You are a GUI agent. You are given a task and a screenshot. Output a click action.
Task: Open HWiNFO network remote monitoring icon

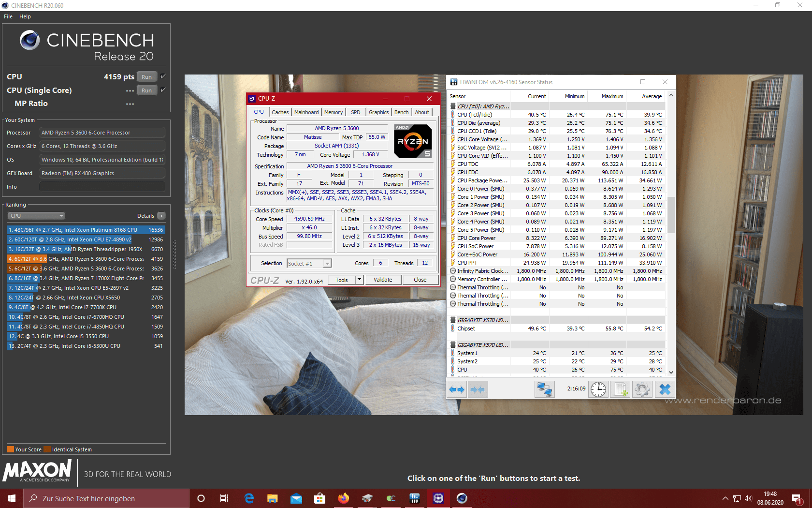click(544, 389)
